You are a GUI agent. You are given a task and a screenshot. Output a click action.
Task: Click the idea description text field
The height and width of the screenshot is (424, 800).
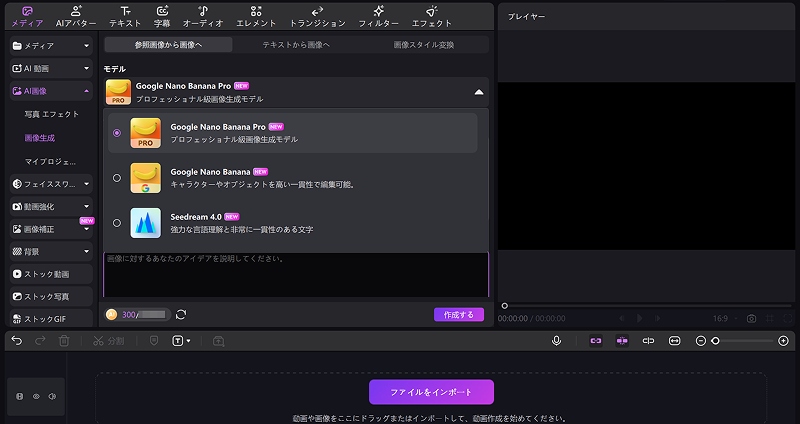click(x=296, y=275)
